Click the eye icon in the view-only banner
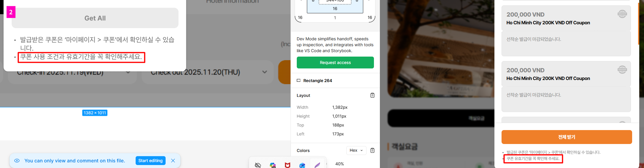The height and width of the screenshot is (168, 644). pyautogui.click(x=17, y=161)
